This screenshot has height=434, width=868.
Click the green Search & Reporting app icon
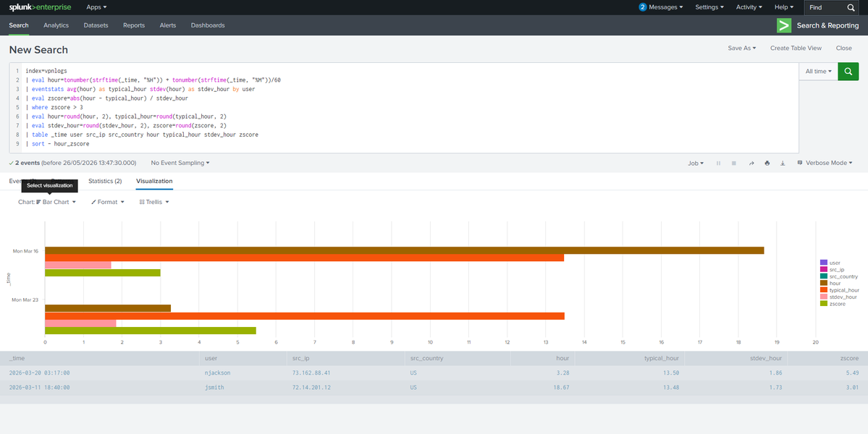click(783, 25)
